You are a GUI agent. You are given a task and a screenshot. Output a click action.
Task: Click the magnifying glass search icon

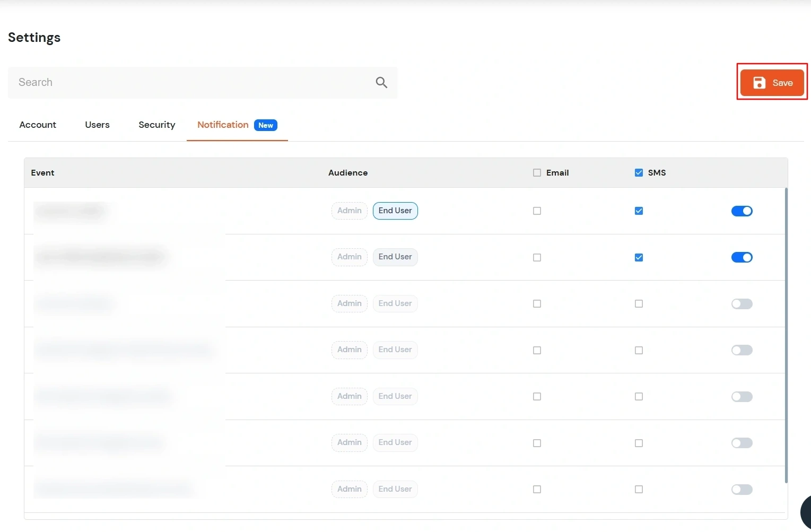point(381,82)
